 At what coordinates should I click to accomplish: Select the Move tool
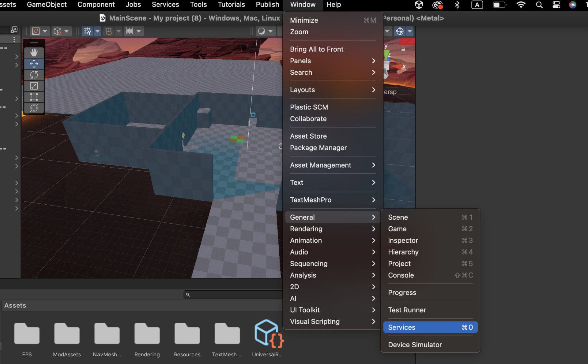[x=34, y=64]
